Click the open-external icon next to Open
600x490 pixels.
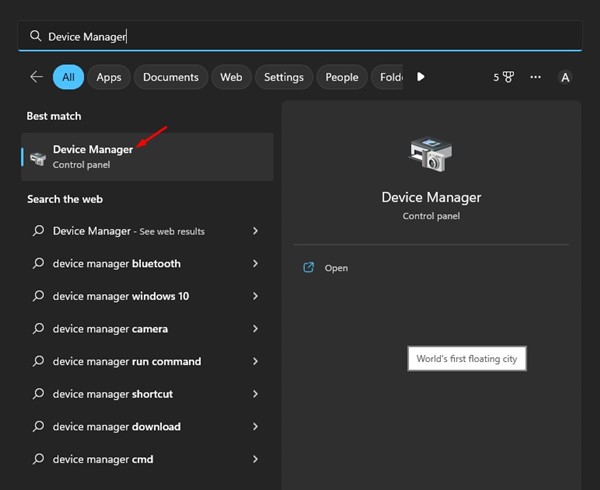[x=309, y=268]
